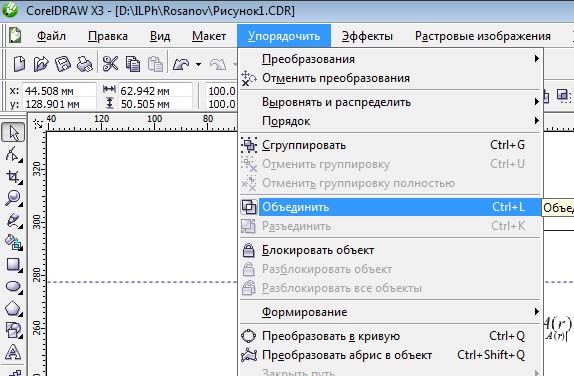
Task: Click the y position field 128.901 мм
Action: [59, 104]
